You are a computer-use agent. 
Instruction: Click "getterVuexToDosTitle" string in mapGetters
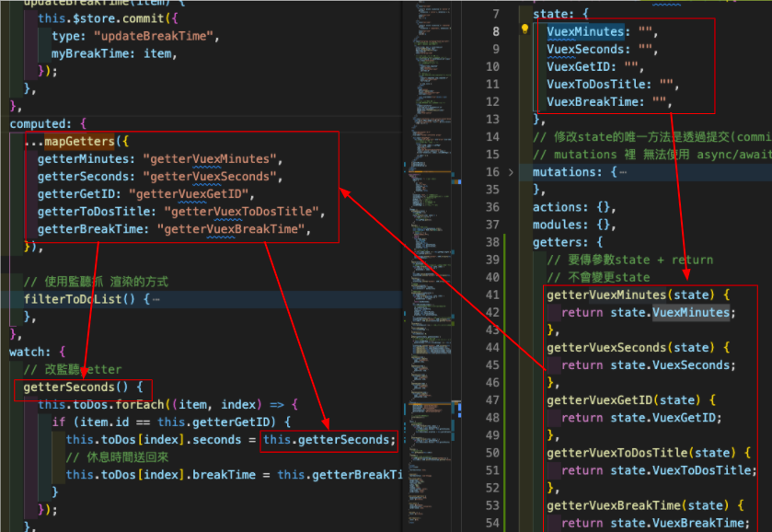(241, 212)
